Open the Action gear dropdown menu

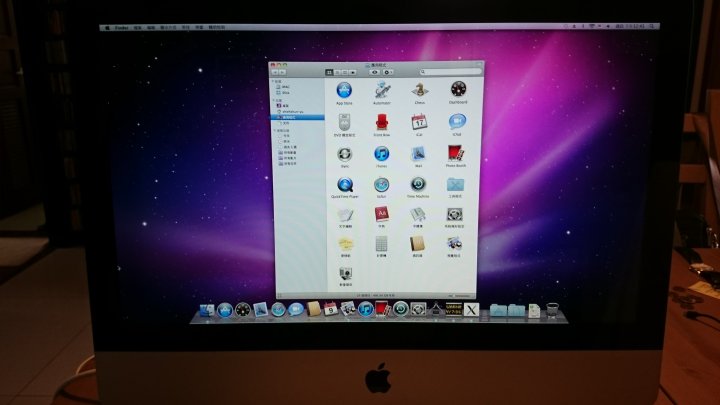click(388, 72)
